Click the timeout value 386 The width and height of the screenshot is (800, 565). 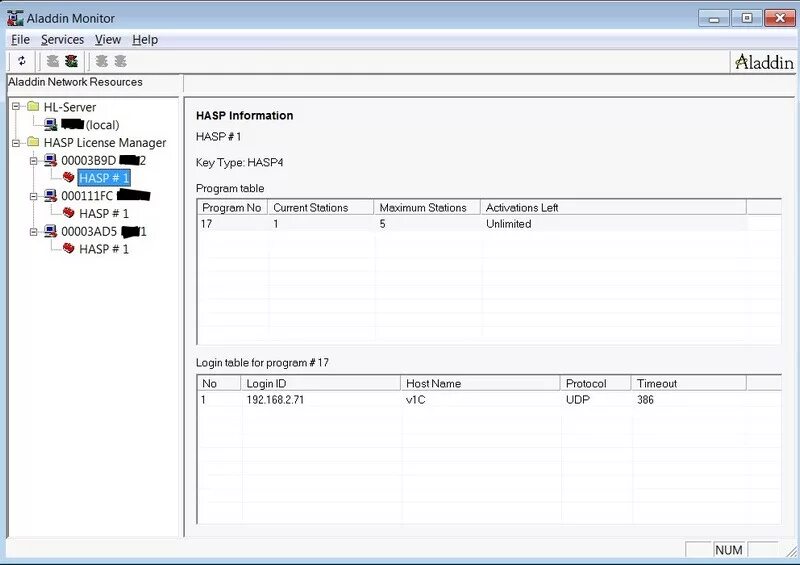coord(645,400)
